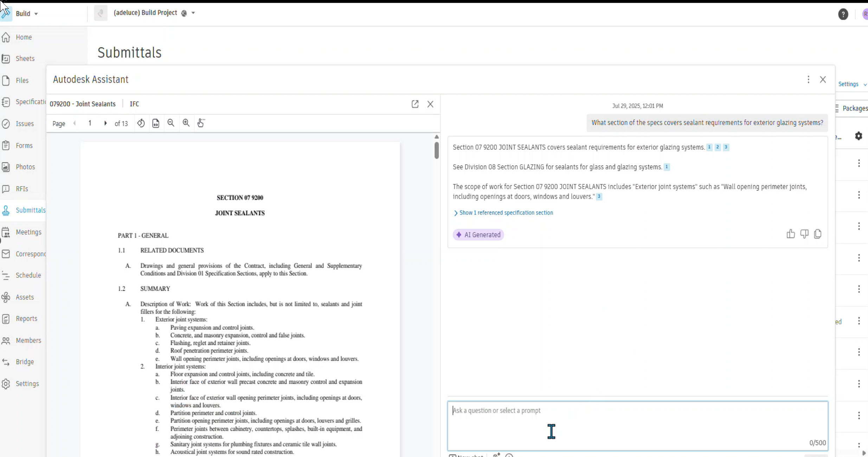
Task: Rotate the specification page
Action: click(141, 123)
